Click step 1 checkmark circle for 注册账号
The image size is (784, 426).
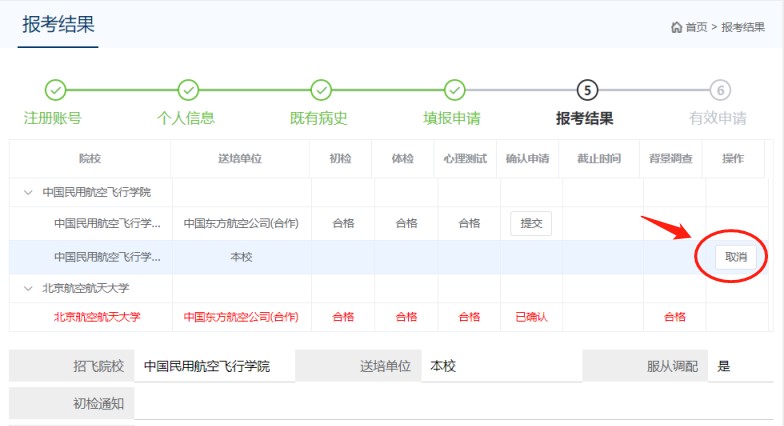pyautogui.click(x=56, y=90)
